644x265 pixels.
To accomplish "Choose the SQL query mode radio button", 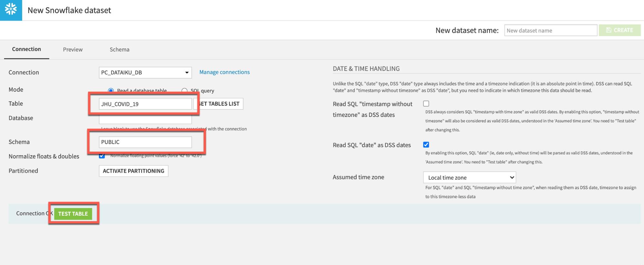I will (x=185, y=91).
